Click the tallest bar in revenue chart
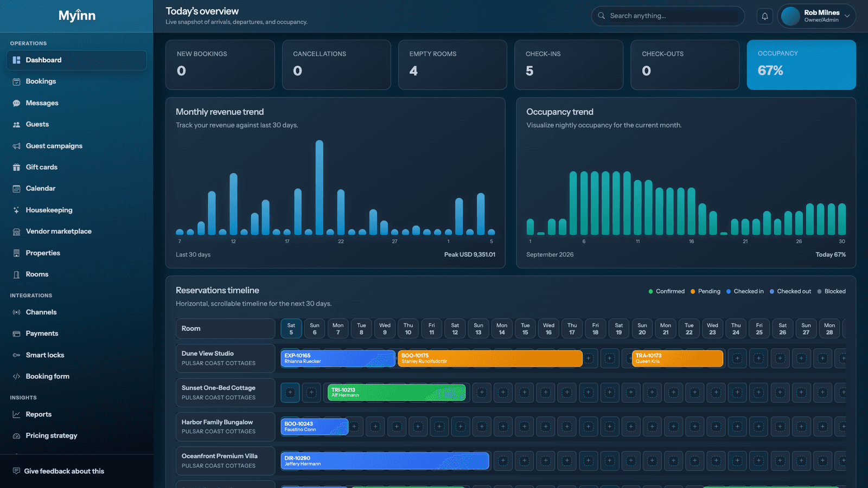This screenshot has height=488, width=868. pyautogui.click(x=320, y=188)
